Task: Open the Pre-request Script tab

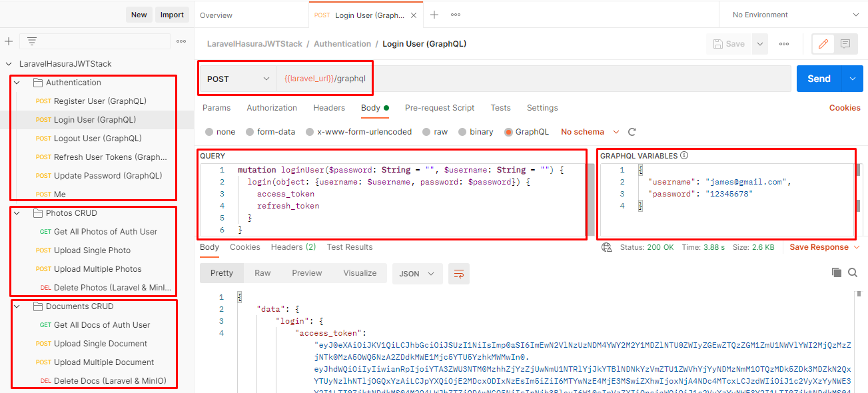Action: [x=440, y=108]
